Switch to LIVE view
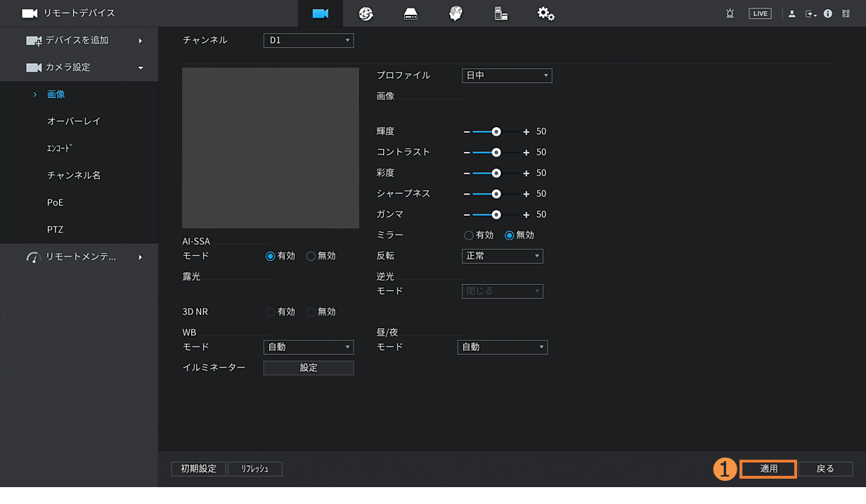866x504 pixels. tap(760, 13)
